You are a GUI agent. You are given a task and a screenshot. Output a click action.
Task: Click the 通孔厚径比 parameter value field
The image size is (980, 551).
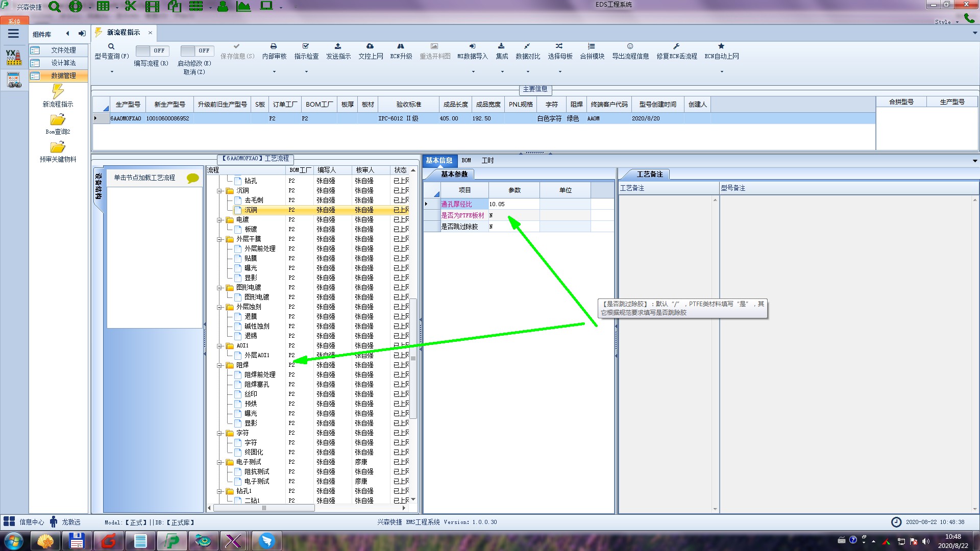[513, 204]
